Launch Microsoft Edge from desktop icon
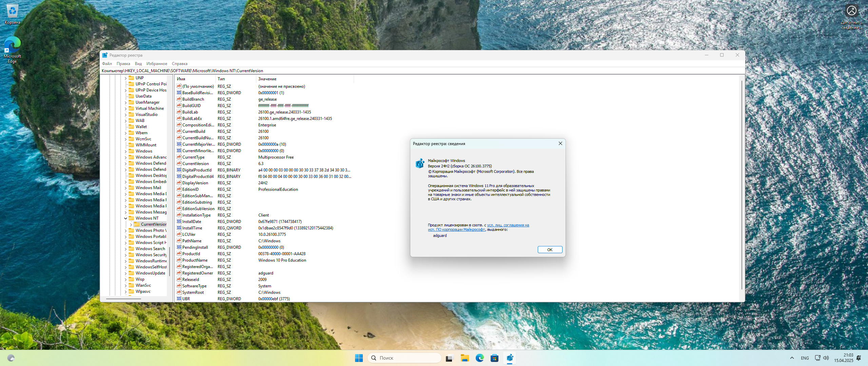This screenshot has height=366, width=868. (12, 46)
